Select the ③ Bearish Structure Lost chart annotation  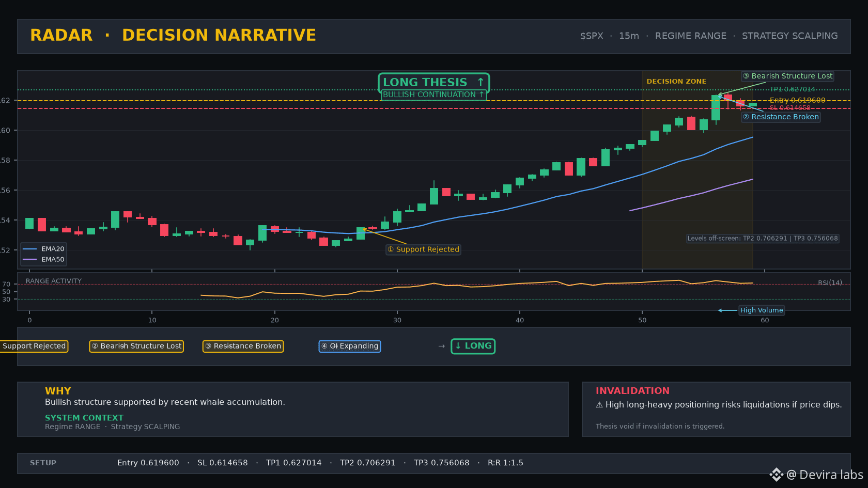[788, 76]
